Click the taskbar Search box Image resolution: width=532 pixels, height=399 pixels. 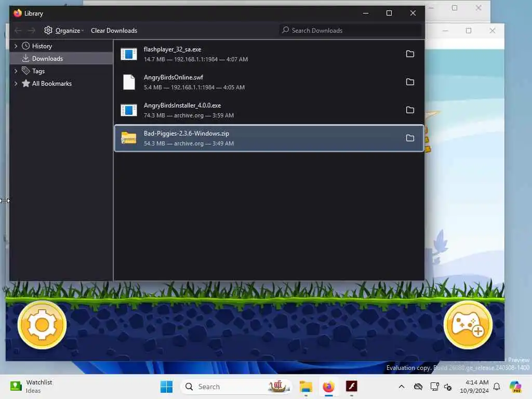coord(236,387)
